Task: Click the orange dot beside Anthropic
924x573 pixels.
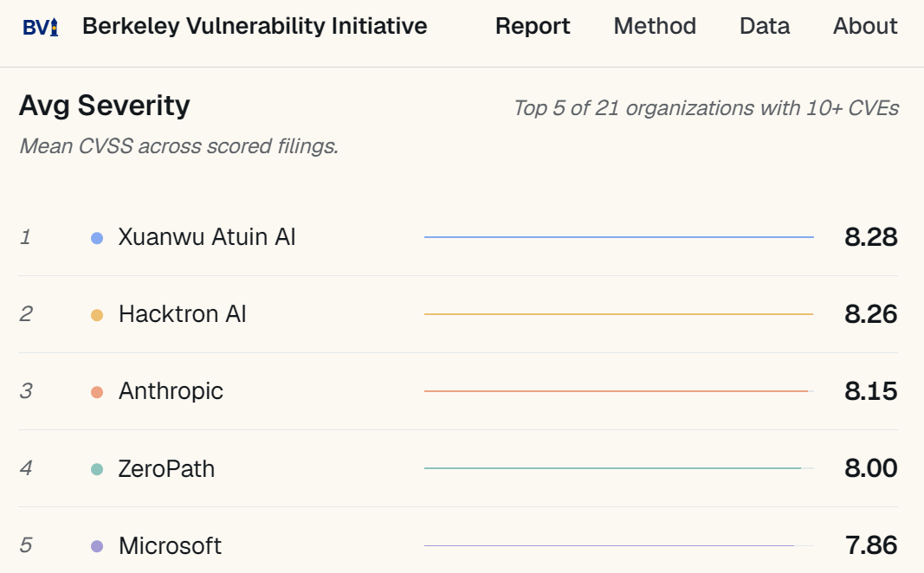Action: (97, 392)
